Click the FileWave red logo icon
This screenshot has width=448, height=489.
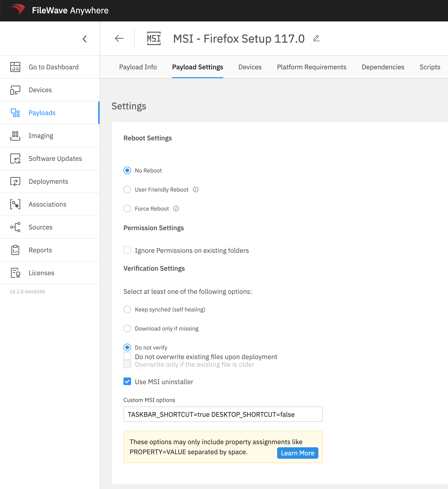[17, 10]
